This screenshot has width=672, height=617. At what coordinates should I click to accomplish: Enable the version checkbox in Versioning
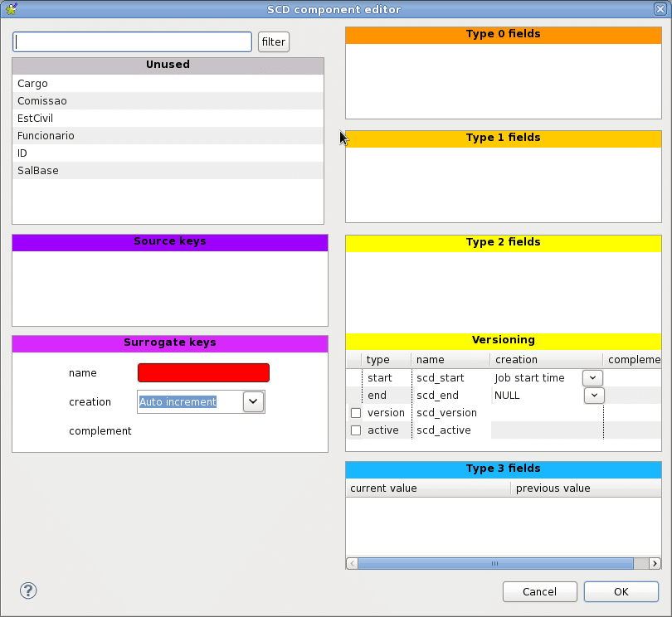[x=356, y=413]
